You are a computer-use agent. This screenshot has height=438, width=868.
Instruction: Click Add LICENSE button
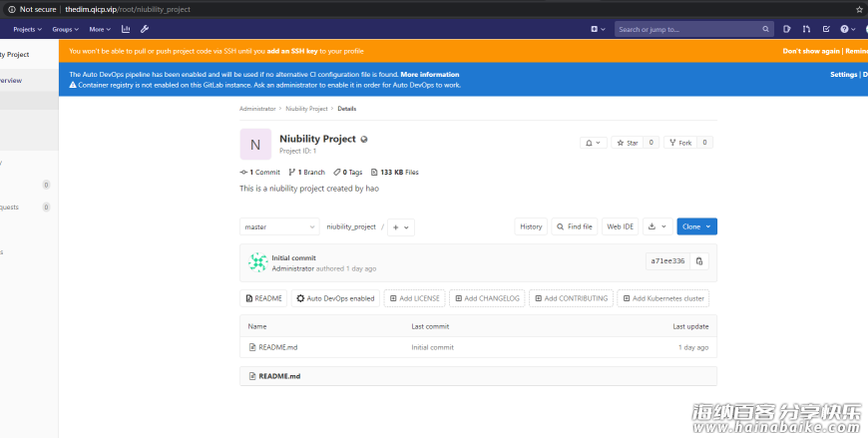tap(415, 298)
